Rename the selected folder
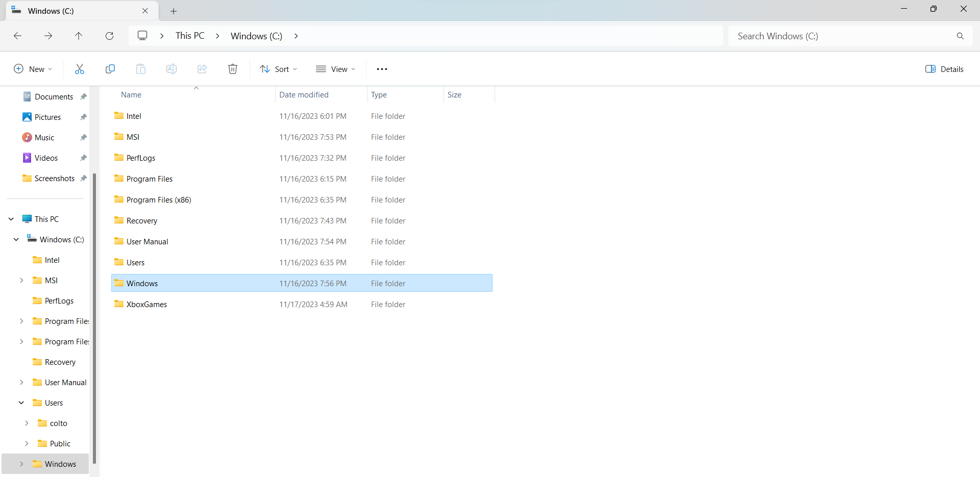The height and width of the screenshot is (477, 980). 171,69
